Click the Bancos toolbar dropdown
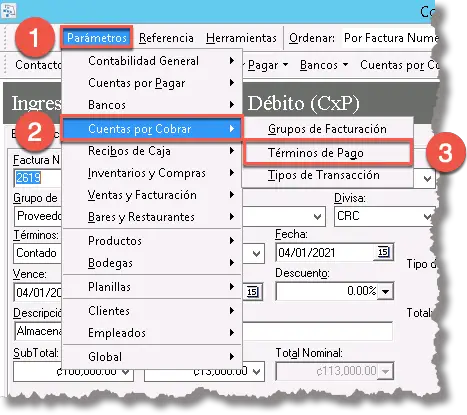467x415 pixels. (x=324, y=65)
